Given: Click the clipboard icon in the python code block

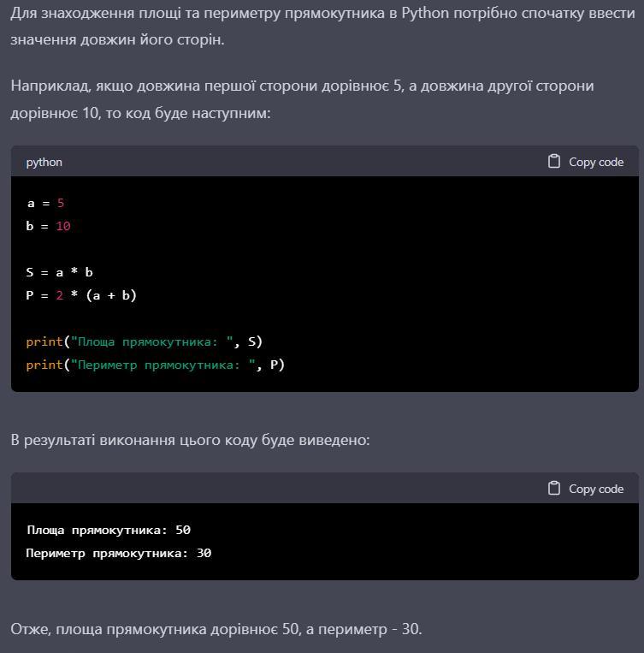Looking at the screenshot, I should click(x=554, y=162).
